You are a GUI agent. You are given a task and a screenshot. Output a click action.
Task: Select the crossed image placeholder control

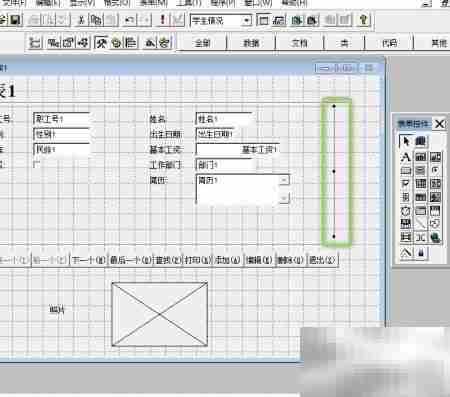[x=159, y=314]
